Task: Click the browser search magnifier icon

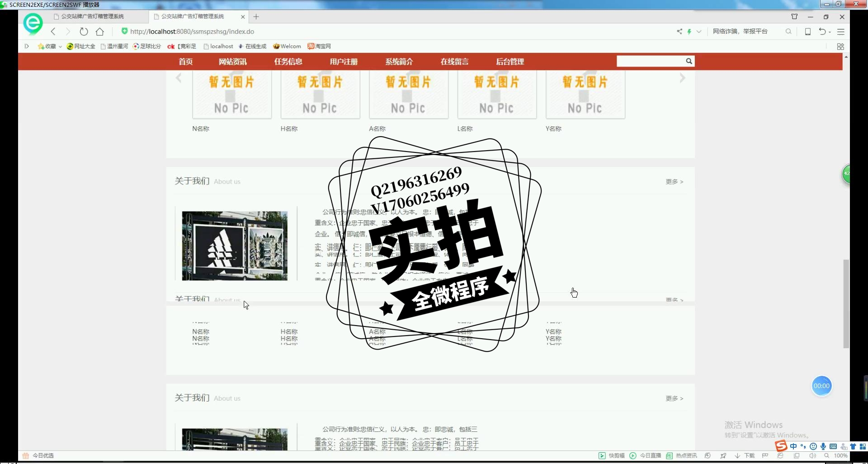Action: pos(788,32)
